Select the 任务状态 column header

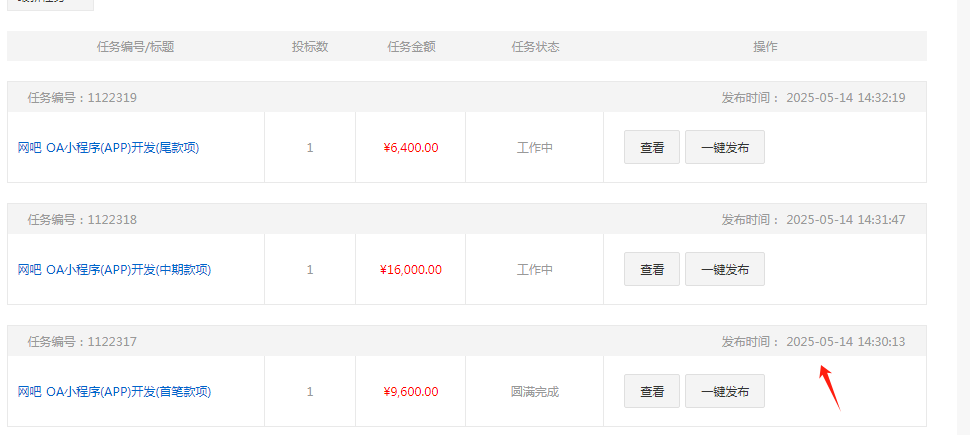pos(535,47)
